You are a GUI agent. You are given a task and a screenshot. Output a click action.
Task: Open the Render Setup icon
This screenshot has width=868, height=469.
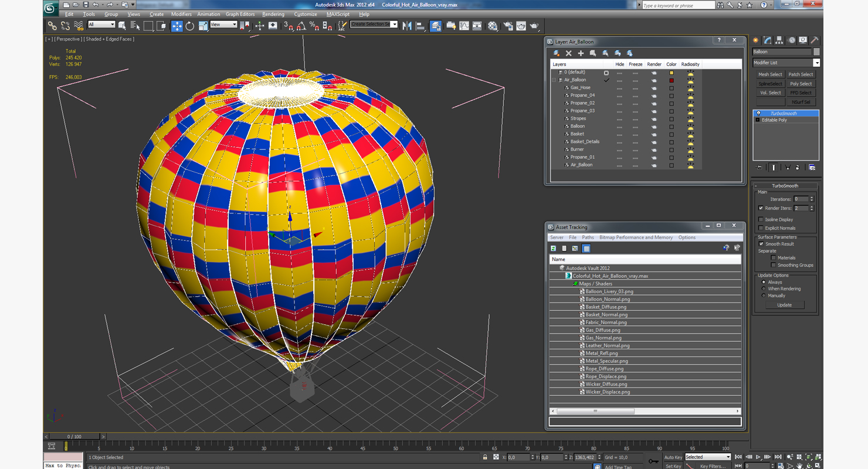point(508,26)
